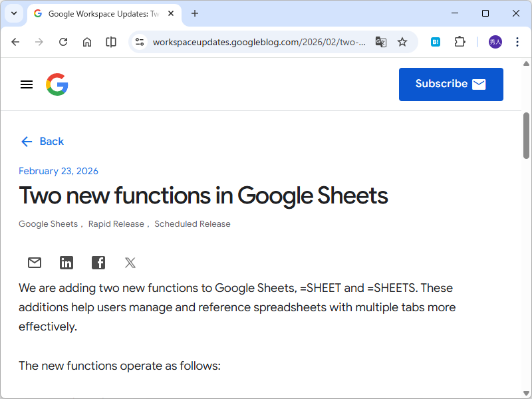Share article on Facebook

(98, 263)
